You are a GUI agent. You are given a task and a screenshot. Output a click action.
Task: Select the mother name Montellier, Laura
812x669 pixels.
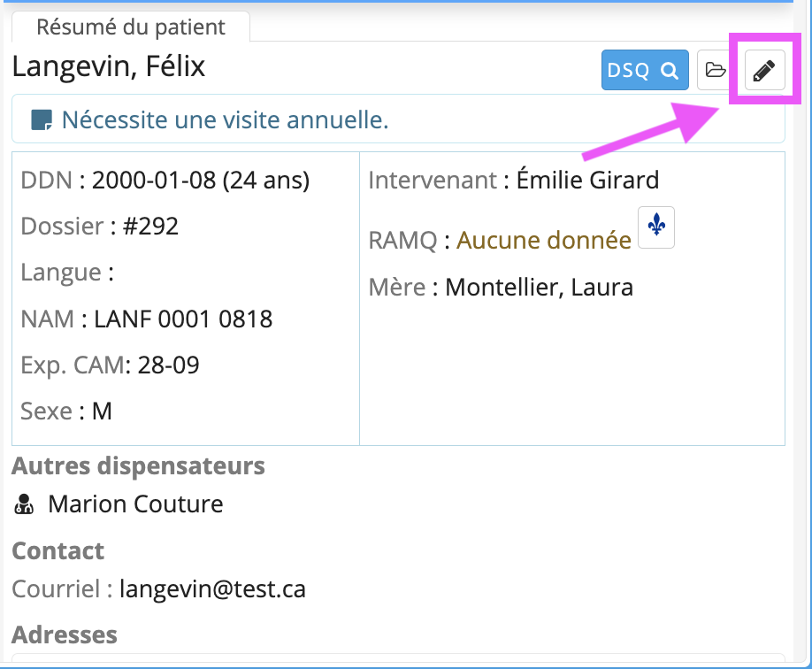539,287
